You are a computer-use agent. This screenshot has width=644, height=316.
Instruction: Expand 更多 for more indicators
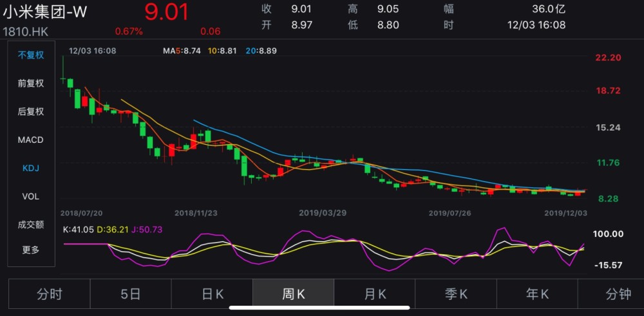[x=31, y=250]
